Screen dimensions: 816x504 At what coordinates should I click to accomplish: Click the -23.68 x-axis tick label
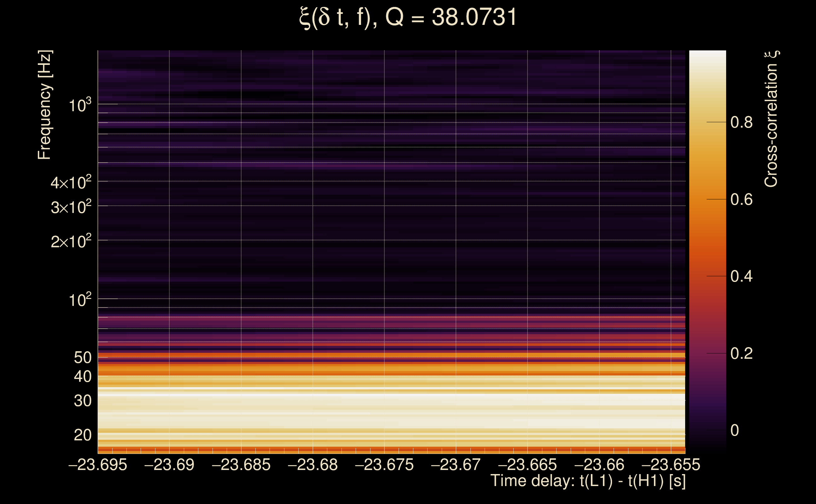pyautogui.click(x=312, y=465)
